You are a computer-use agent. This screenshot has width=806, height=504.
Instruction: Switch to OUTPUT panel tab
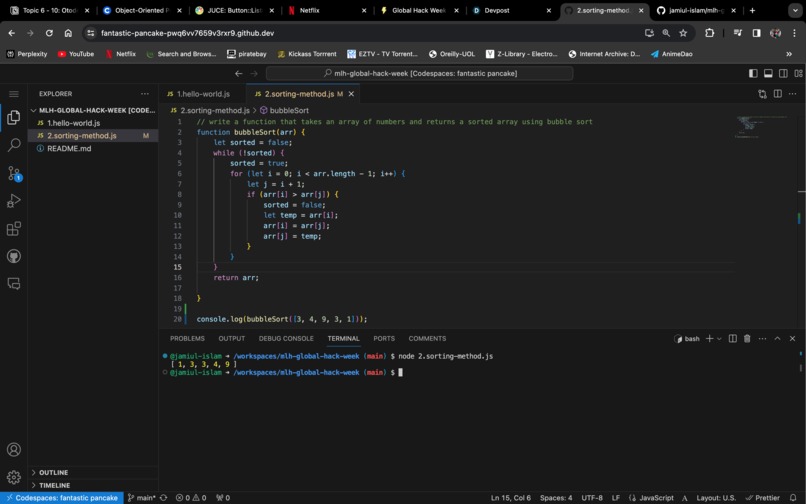[x=232, y=338]
